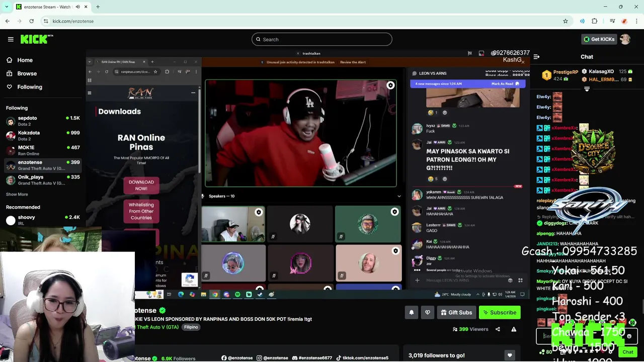Open the tab search dropdown arrow
The width and height of the screenshot is (644, 362).
coord(7,7)
